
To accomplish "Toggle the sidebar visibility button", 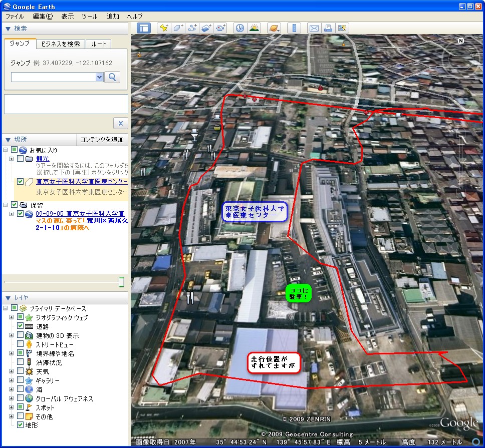I will (144, 28).
